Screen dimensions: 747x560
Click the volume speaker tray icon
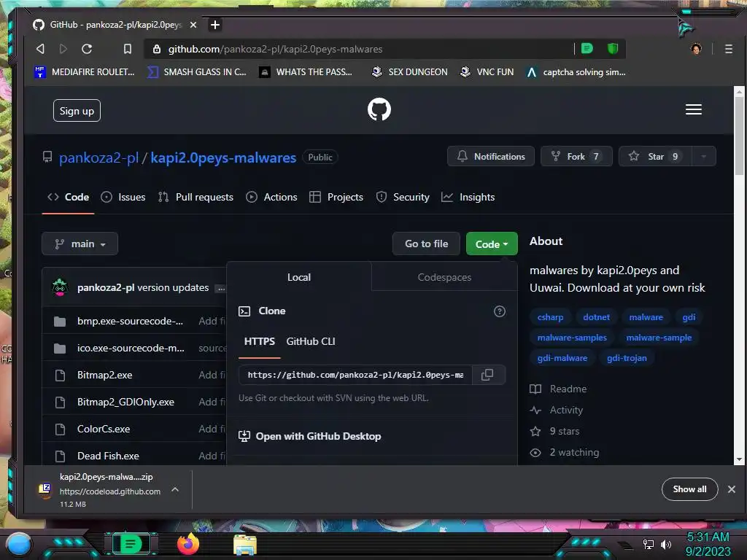[665, 544]
